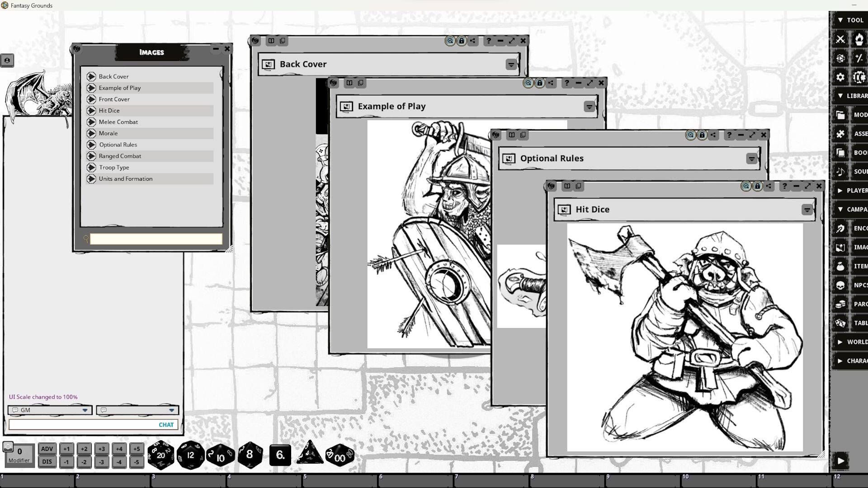This screenshot has height=488, width=868.
Task: Open the GM chat channel dropdown
Action: point(85,410)
